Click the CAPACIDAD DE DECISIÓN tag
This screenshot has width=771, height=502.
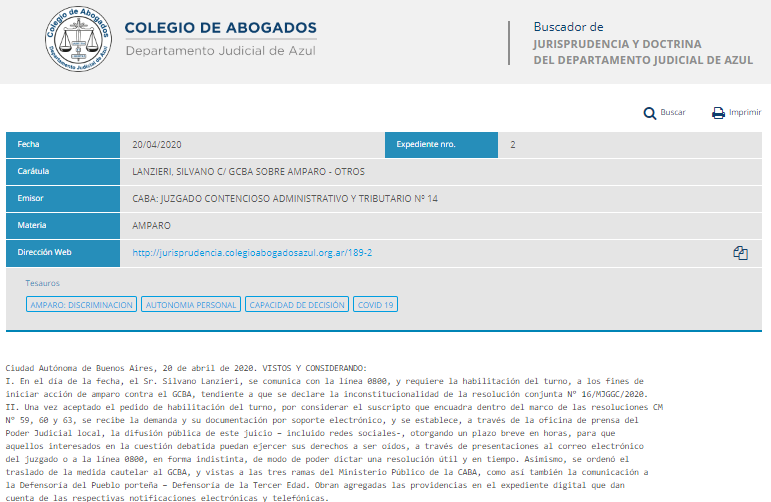click(x=297, y=304)
